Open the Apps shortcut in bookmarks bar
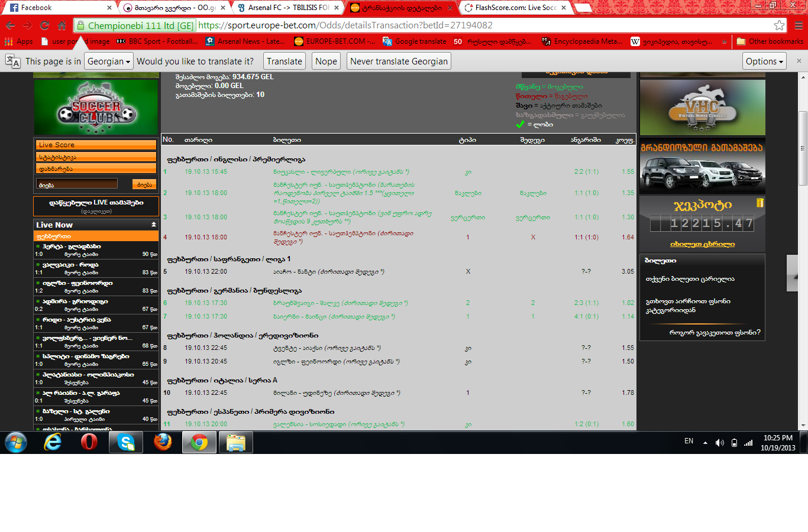The width and height of the screenshot is (808, 532). (19, 41)
